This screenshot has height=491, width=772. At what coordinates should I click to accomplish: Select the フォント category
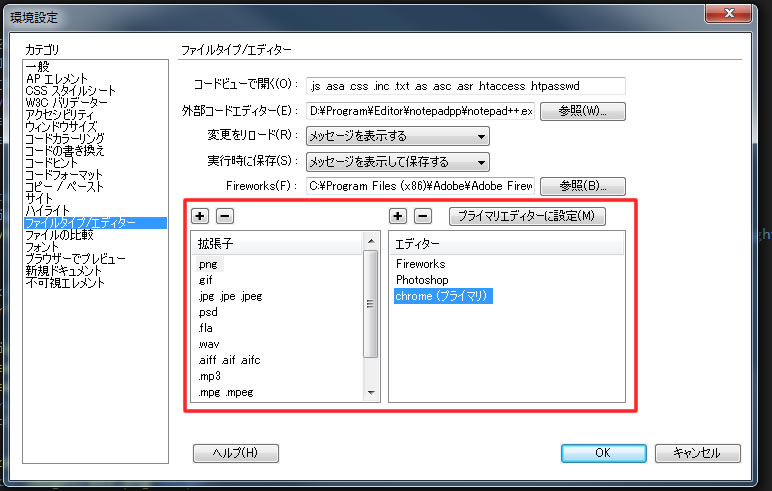pos(42,247)
